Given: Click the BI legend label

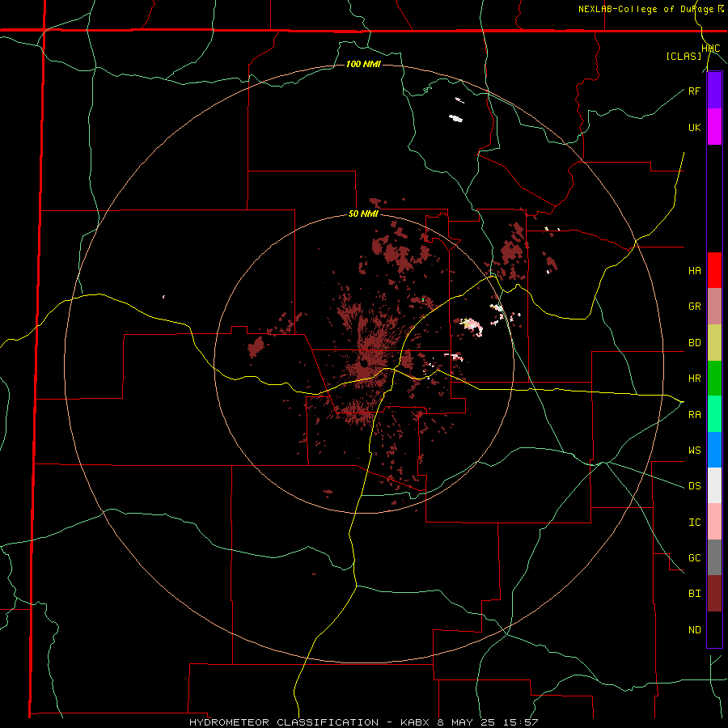Looking at the screenshot, I should coord(694,594).
